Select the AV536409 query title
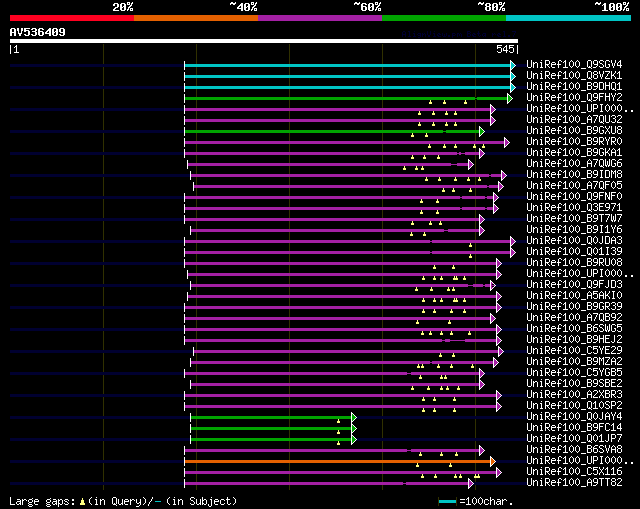This screenshot has width=640, height=509. click(38, 32)
